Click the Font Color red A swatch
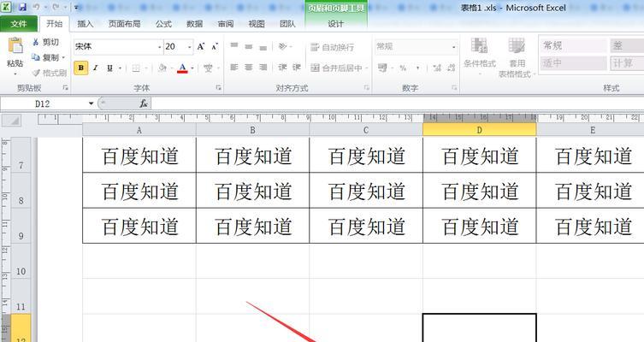Image resolution: width=644 pixels, height=342 pixels. click(x=182, y=68)
